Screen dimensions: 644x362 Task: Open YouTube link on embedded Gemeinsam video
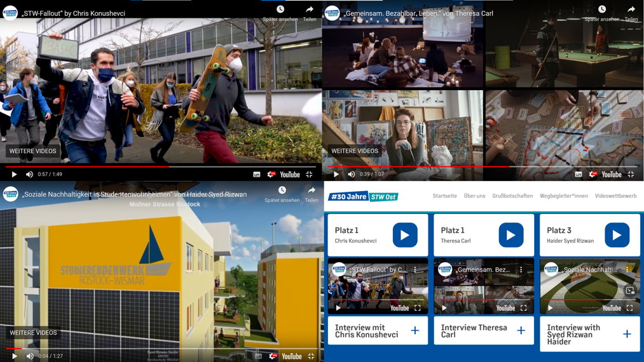coord(505,308)
